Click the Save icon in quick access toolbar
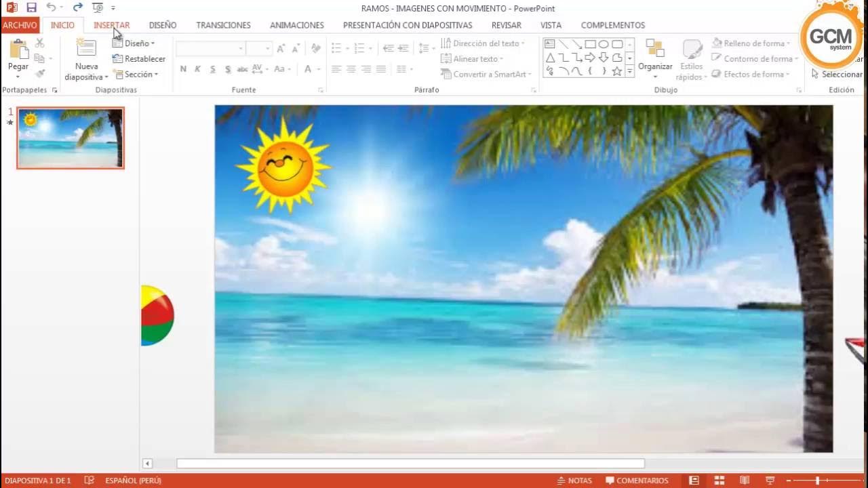This screenshot has width=868, height=488. 31,8
